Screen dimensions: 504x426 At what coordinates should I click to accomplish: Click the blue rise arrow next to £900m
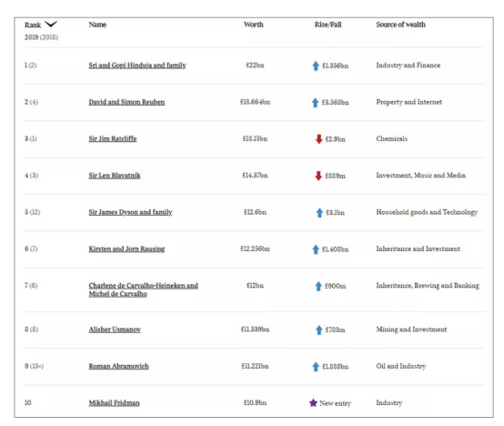[x=318, y=286]
